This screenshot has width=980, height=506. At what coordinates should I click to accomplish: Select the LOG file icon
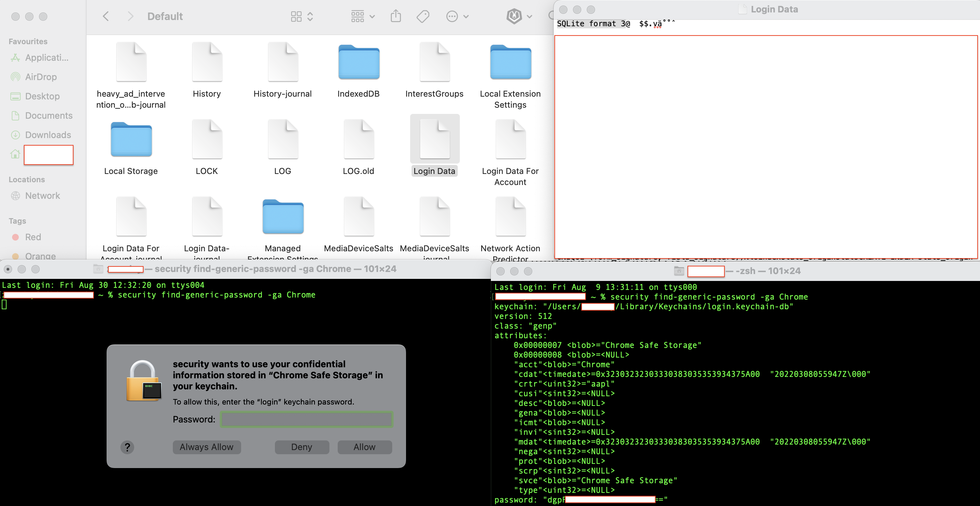pyautogui.click(x=283, y=139)
